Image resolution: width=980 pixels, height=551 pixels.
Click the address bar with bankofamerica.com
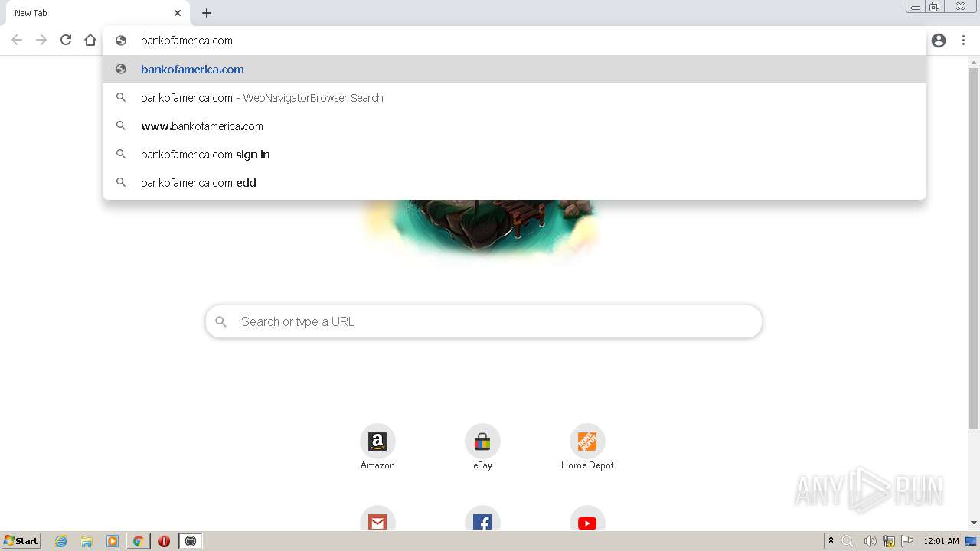514,41
